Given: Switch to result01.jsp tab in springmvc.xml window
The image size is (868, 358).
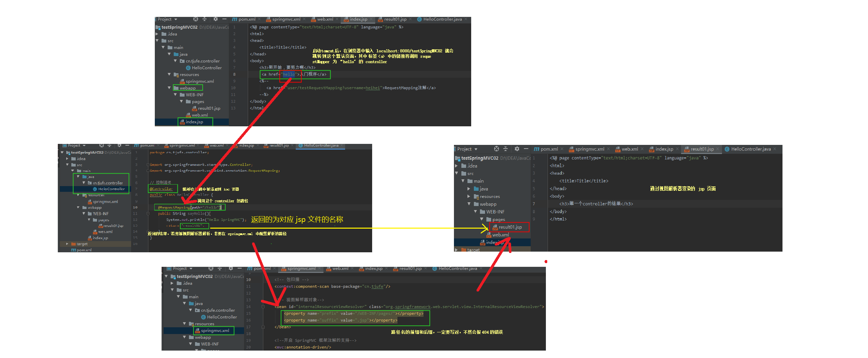Looking at the screenshot, I should point(407,268).
